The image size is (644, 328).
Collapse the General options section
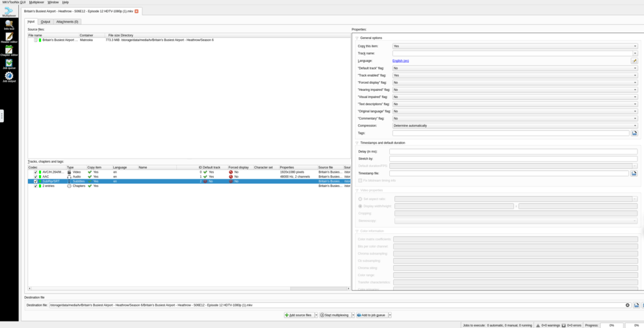(x=357, y=38)
